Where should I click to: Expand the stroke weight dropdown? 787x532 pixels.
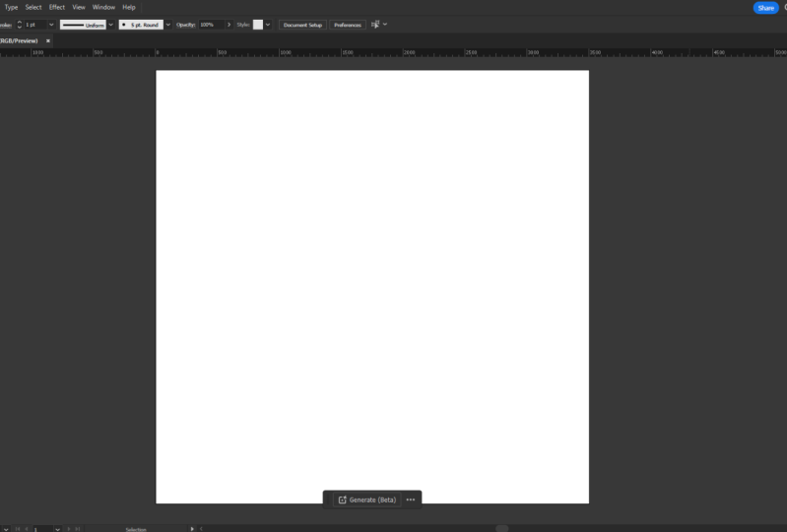coord(51,25)
